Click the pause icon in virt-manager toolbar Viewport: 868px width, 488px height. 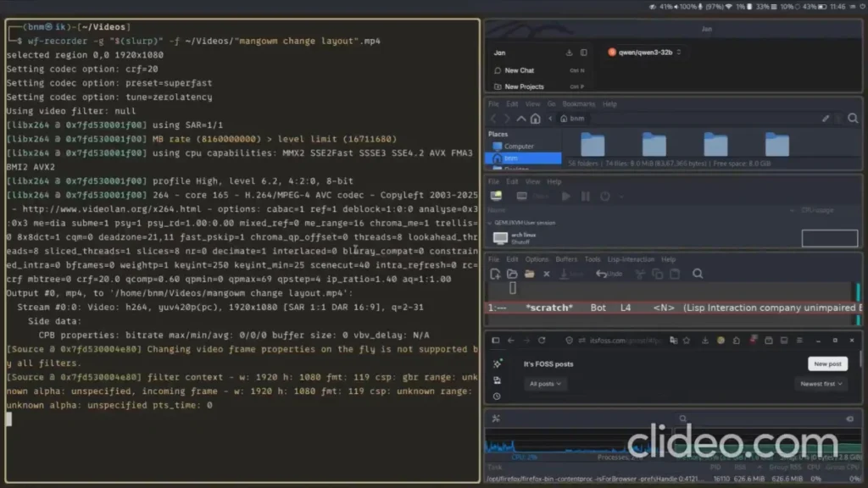click(x=585, y=197)
